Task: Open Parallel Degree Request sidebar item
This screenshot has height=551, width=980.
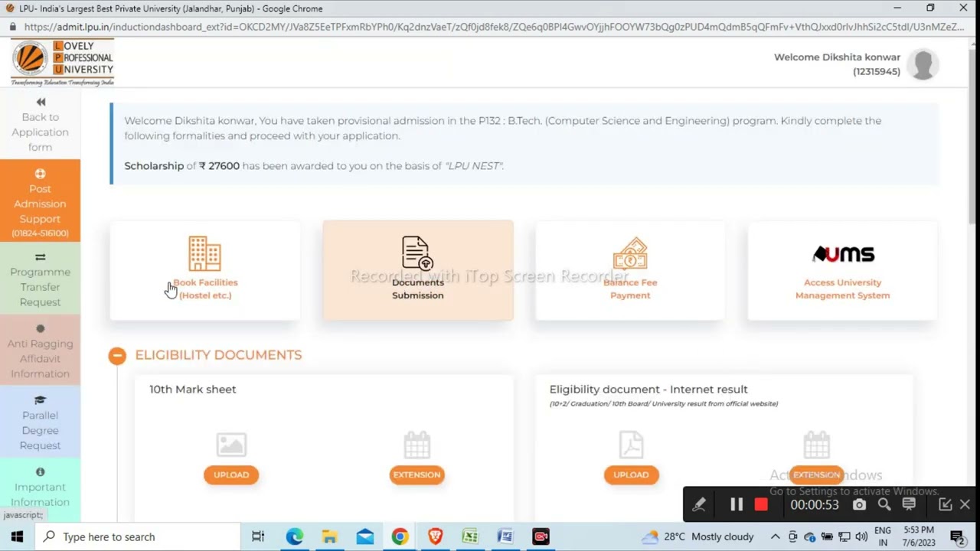Action: [40, 422]
